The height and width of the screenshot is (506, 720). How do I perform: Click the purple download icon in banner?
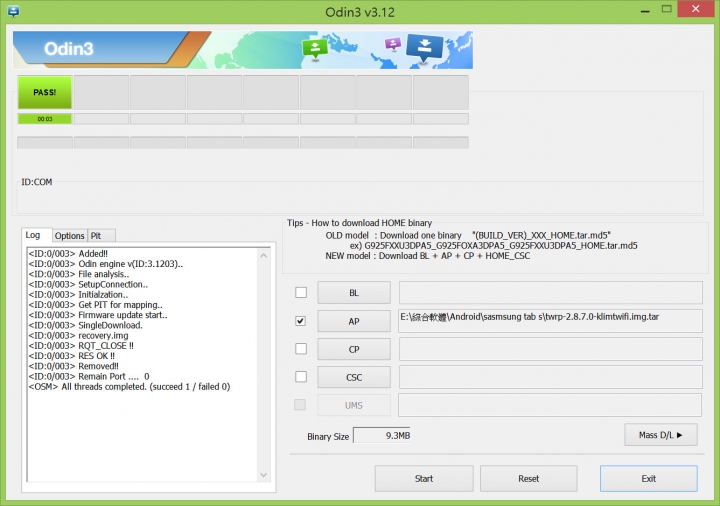coord(393,44)
